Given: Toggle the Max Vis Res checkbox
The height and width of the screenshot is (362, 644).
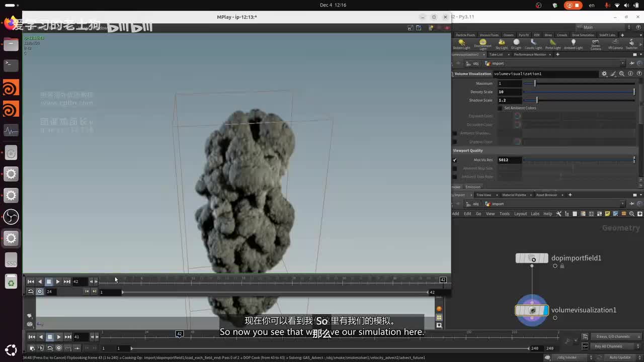Looking at the screenshot, I should (x=455, y=160).
